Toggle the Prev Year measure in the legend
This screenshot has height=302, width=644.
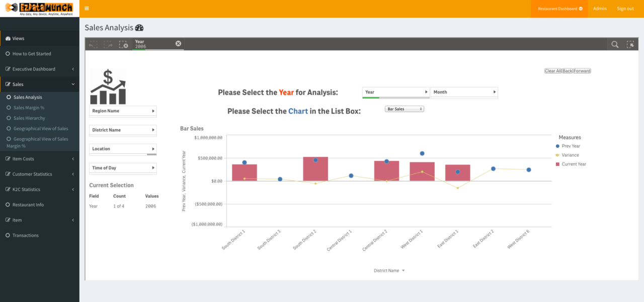coord(570,146)
